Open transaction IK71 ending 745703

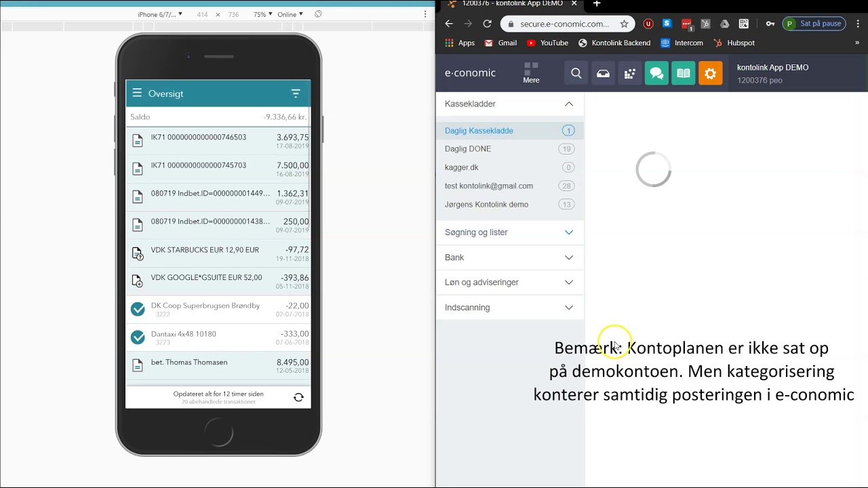218,169
